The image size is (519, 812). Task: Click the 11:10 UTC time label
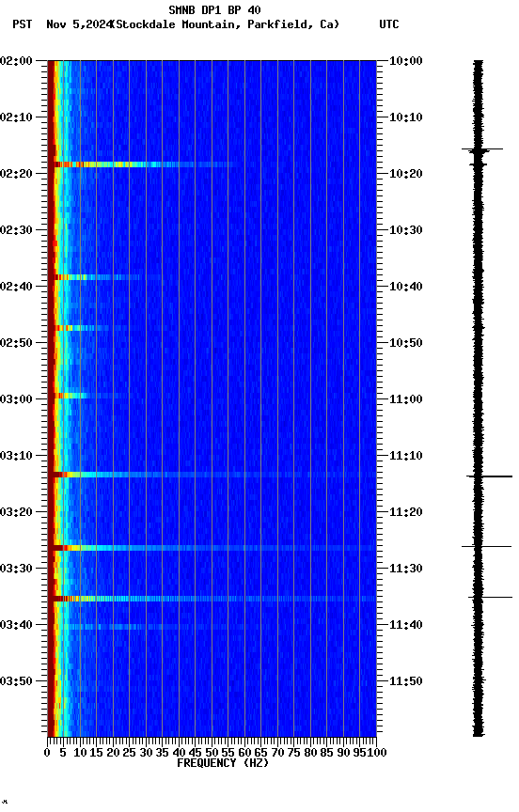(x=406, y=456)
